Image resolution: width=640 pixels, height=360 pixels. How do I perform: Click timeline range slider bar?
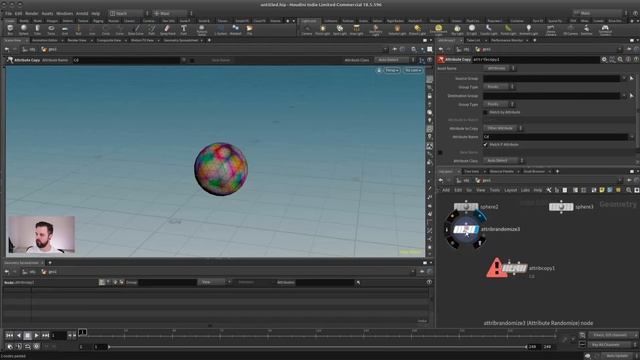pos(317,347)
